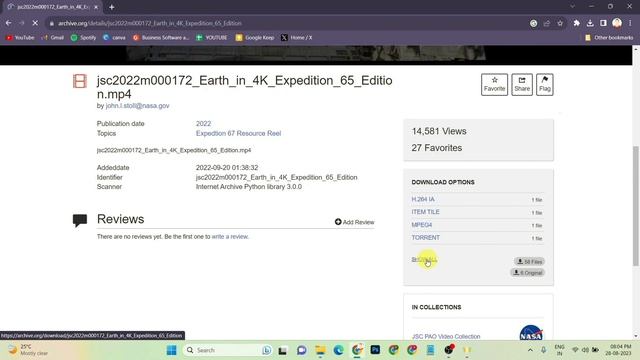Open the weather widget on the taskbar

(28, 350)
